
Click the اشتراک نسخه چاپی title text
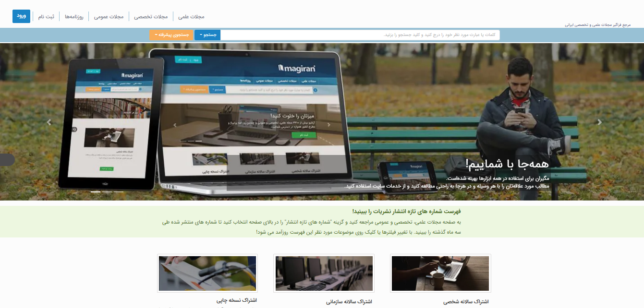pos(236,300)
